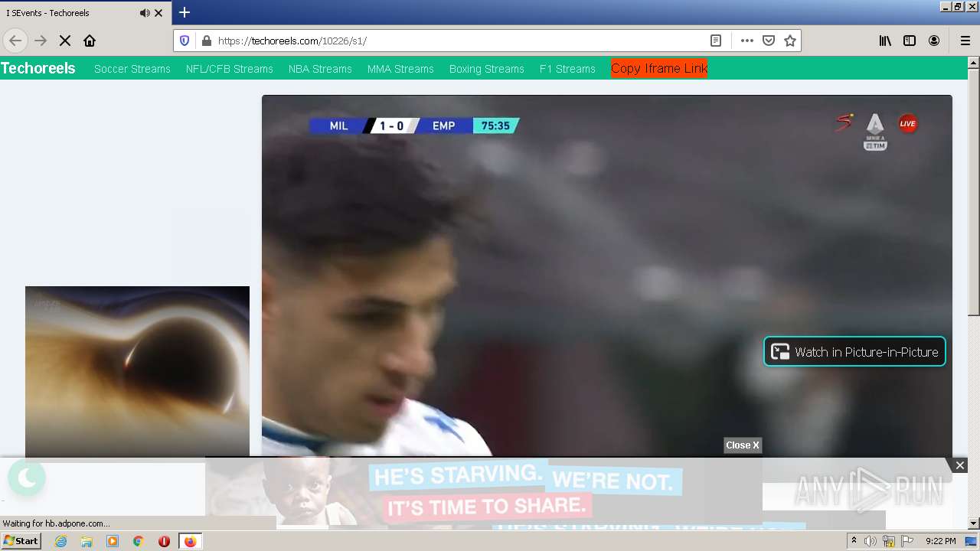This screenshot has height=551, width=980.
Task: Toggle dark mode moon button
Action: (x=27, y=478)
